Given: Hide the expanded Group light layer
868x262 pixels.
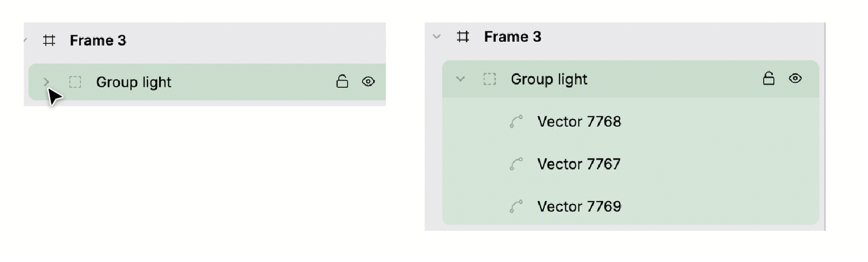Looking at the screenshot, I should tap(795, 78).
